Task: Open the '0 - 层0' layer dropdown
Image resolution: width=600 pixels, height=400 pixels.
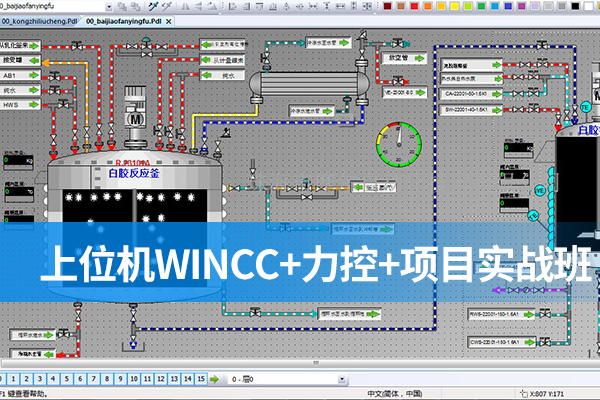Action: 342,379
